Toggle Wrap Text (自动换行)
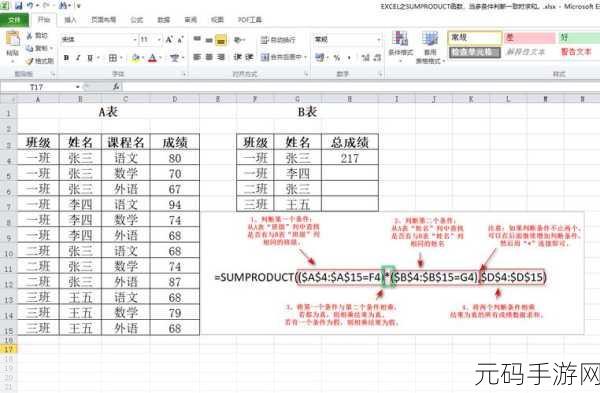 point(278,39)
